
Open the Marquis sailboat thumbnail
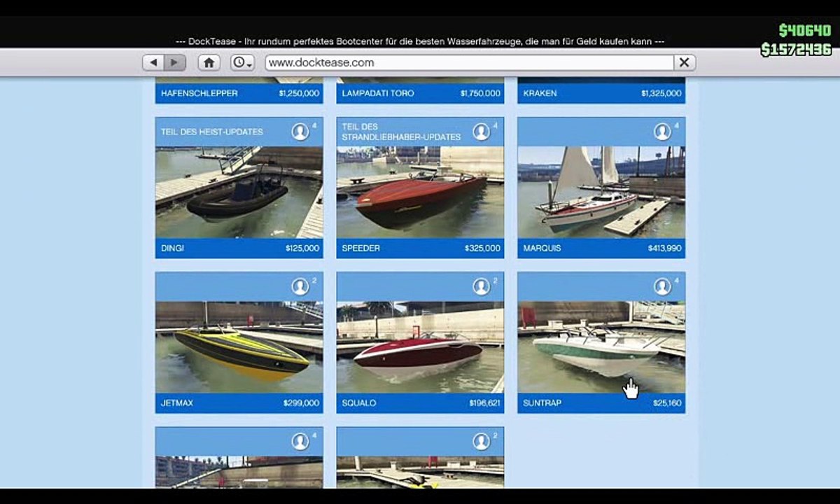point(601,192)
